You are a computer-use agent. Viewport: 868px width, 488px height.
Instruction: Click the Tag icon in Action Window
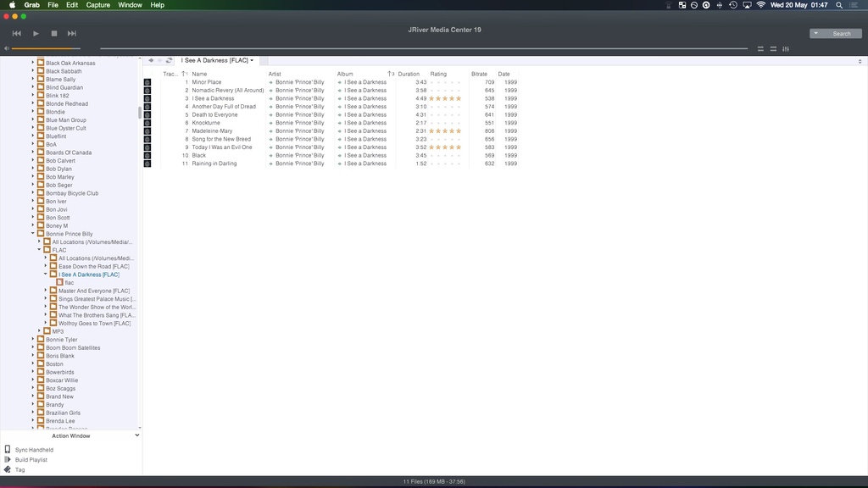7,469
